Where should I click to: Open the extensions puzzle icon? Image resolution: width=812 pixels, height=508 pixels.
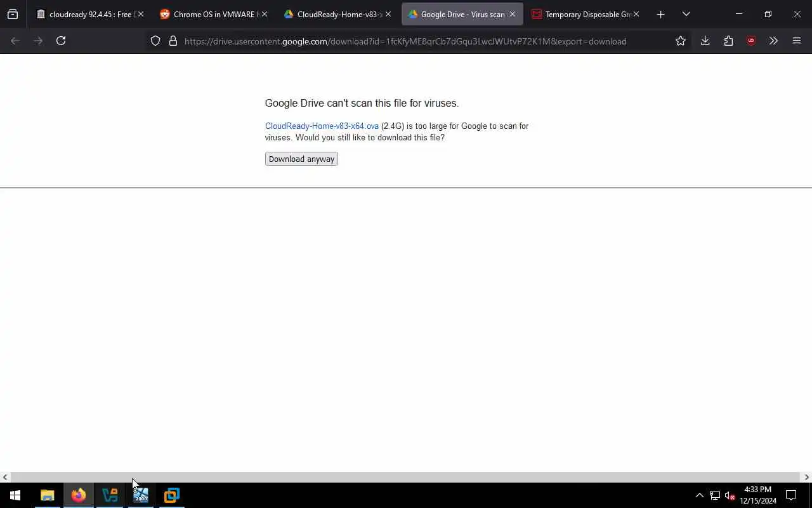pyautogui.click(x=728, y=41)
